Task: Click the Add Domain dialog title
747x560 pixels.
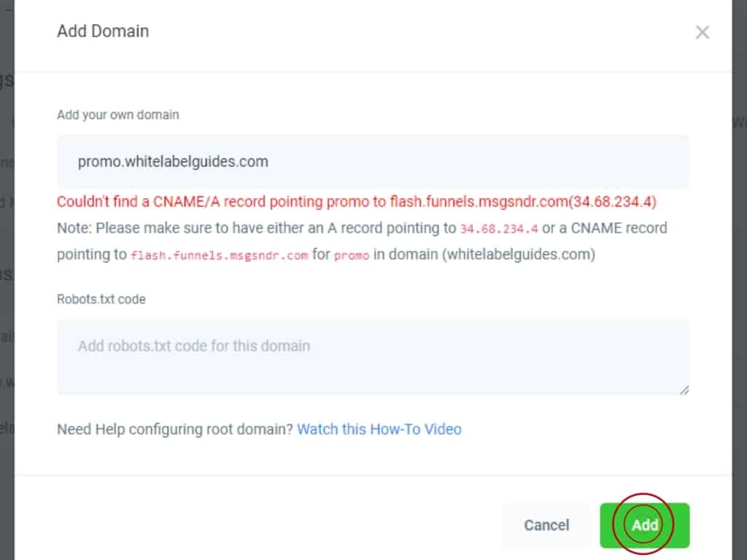Action: click(x=103, y=31)
